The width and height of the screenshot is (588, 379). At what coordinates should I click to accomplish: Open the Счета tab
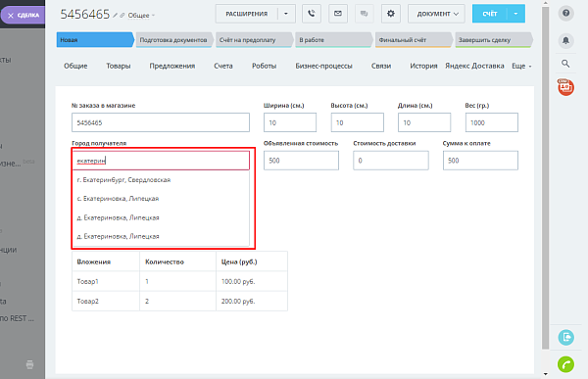point(223,66)
